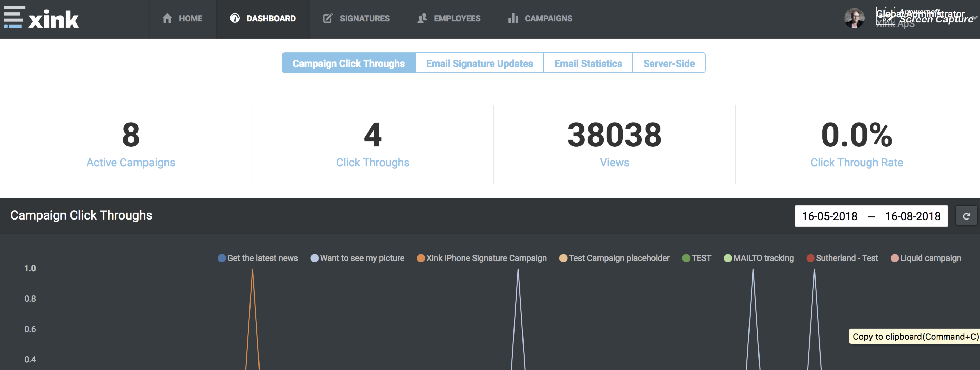Image resolution: width=980 pixels, height=370 pixels.
Task: Click the 8 active campaigns number
Action: 131,135
